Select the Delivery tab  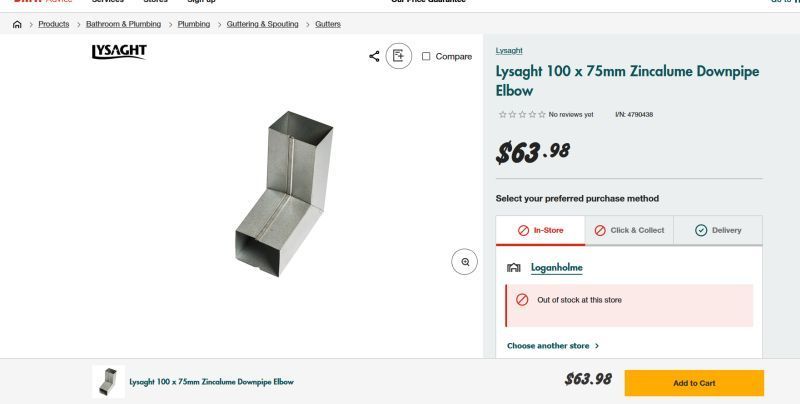tap(717, 230)
